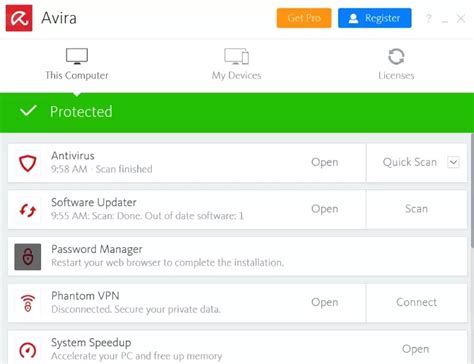Run the Software Updater Scan
The image size is (474, 364).
[x=416, y=209]
